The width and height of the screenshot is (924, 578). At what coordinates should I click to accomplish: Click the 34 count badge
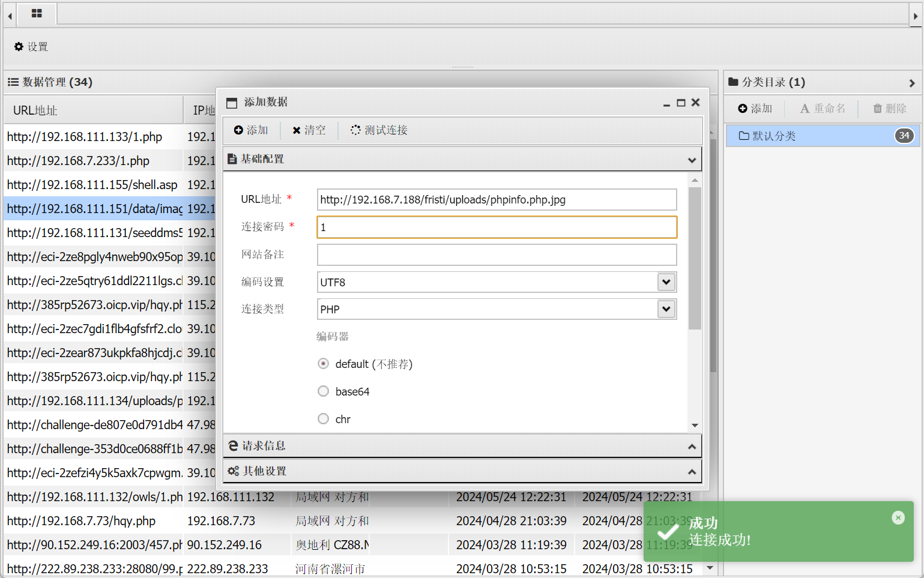904,136
